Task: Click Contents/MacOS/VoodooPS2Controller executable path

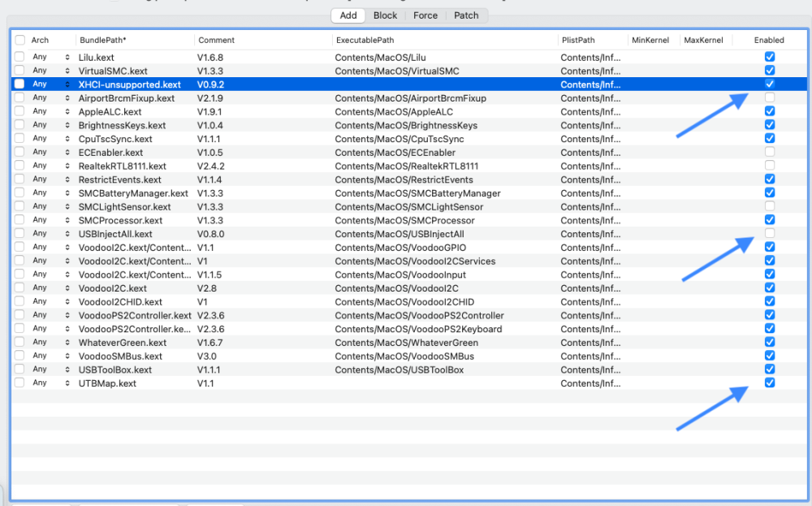Action: tap(420, 315)
